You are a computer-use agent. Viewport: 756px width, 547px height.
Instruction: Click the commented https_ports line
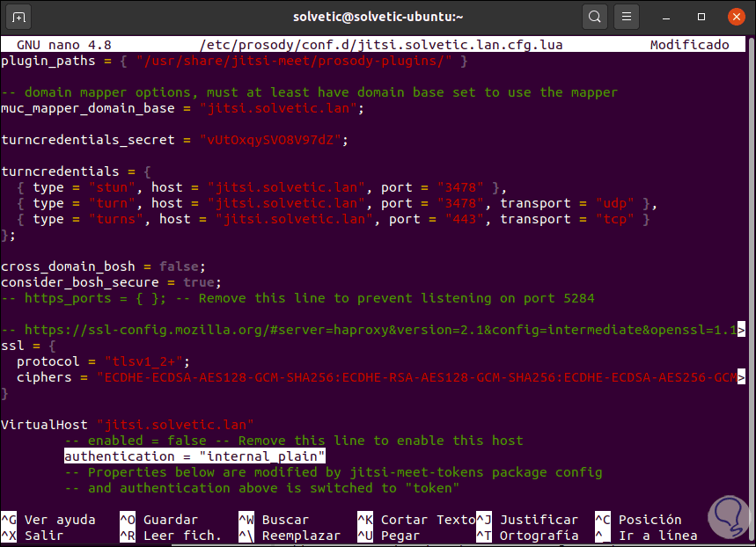[298, 298]
